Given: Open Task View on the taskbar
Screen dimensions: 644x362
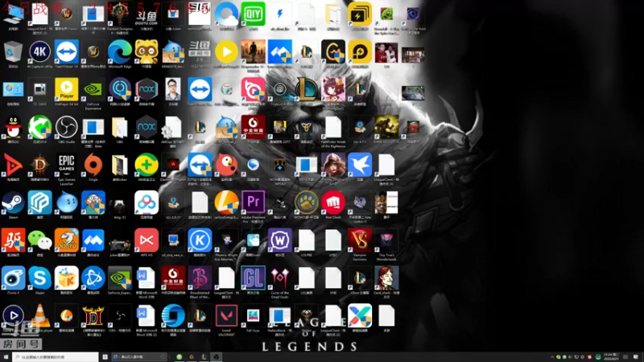Looking at the screenshot, I should [105, 356].
